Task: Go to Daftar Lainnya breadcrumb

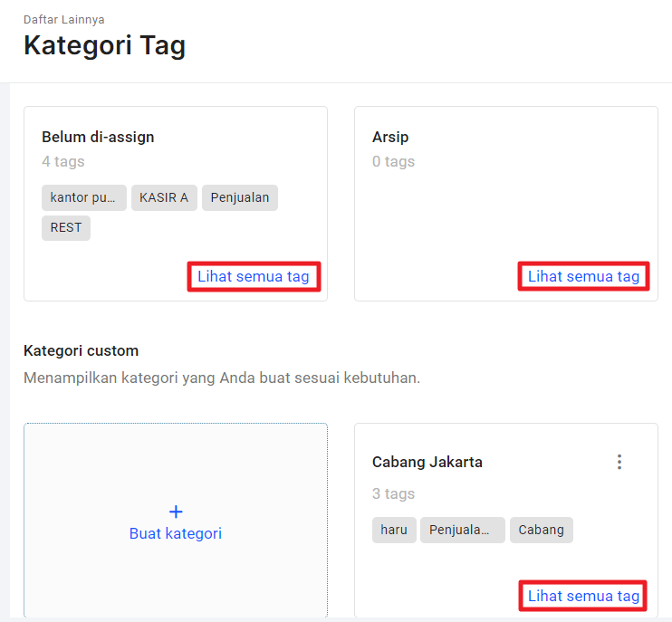Action: (64, 20)
